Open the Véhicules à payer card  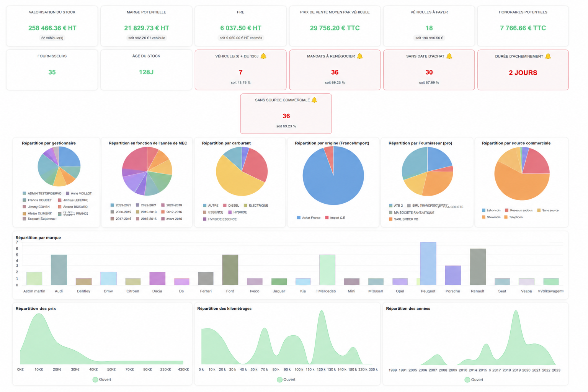[429, 26]
